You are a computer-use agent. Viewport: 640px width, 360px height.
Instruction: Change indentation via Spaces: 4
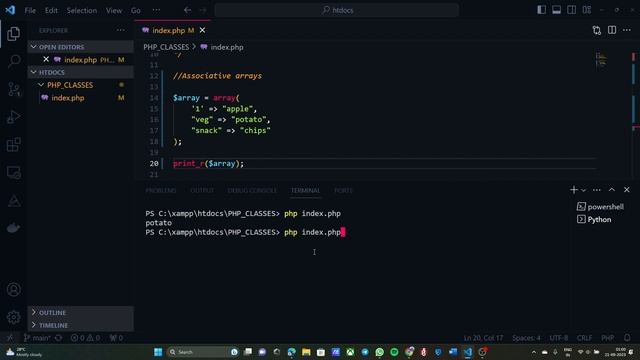point(526,338)
